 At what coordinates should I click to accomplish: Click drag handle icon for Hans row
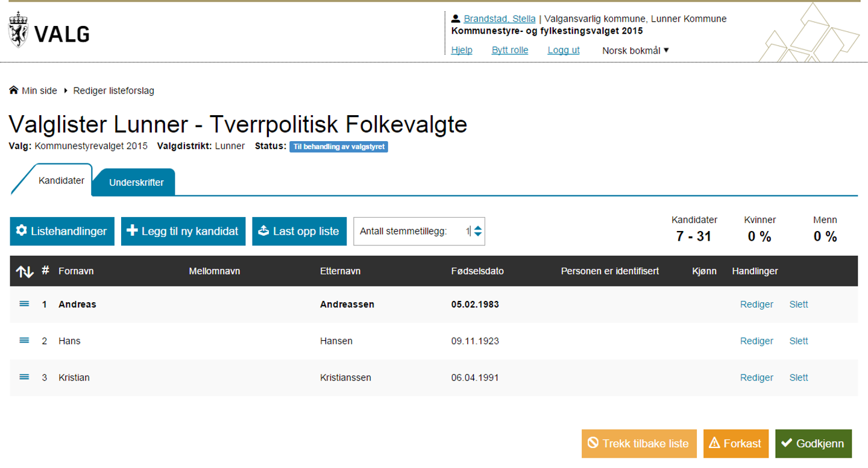coord(24,341)
